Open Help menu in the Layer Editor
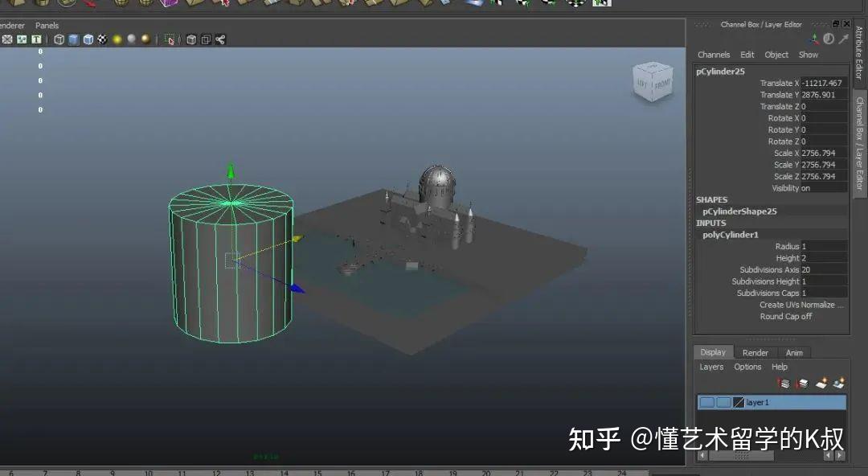The image size is (868, 476). pyautogui.click(x=780, y=367)
